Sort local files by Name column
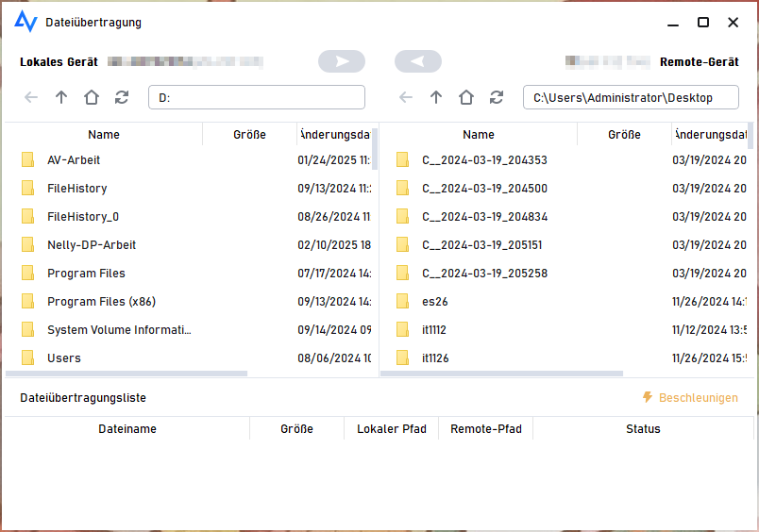 [104, 135]
